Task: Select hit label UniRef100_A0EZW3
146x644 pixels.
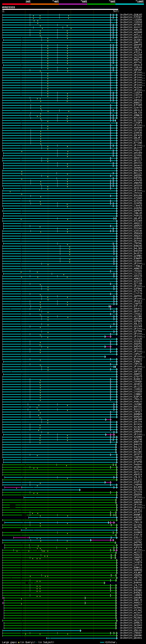Action: (x=131, y=517)
